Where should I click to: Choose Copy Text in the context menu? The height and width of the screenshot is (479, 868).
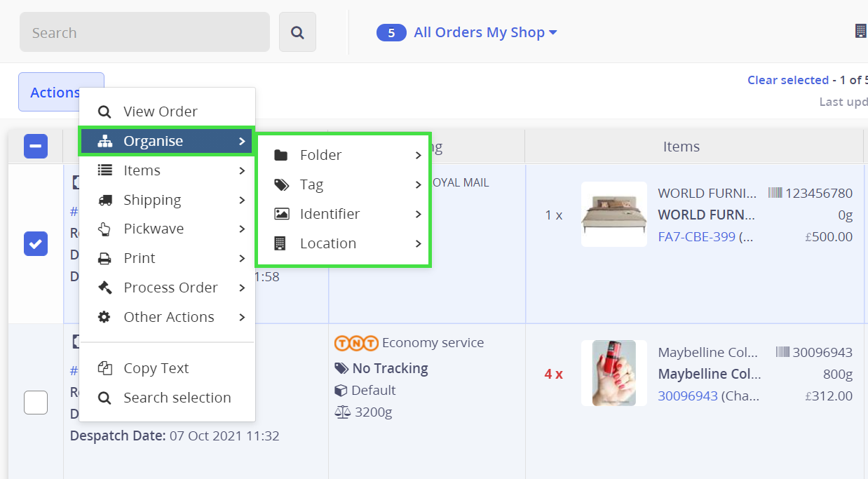[x=156, y=368]
